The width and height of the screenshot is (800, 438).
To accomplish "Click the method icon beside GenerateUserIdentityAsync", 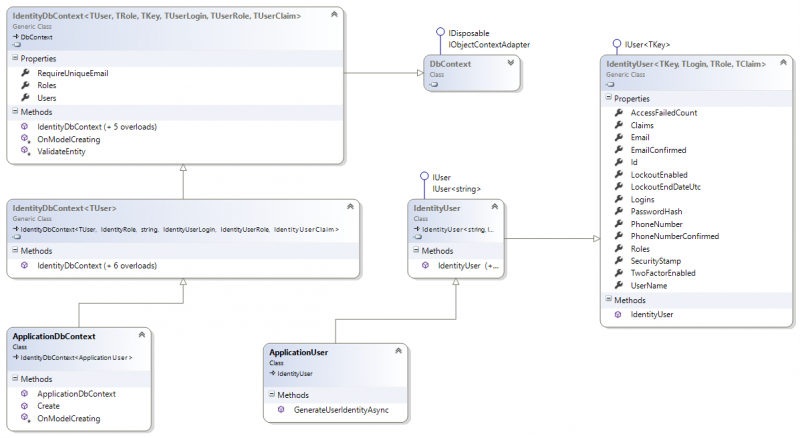I will coord(281,409).
